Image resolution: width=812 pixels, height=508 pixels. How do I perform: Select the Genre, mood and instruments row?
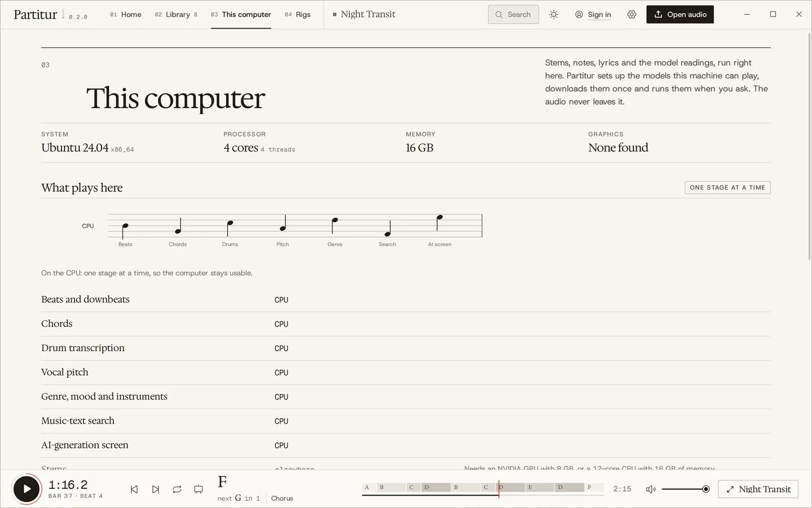(406, 397)
